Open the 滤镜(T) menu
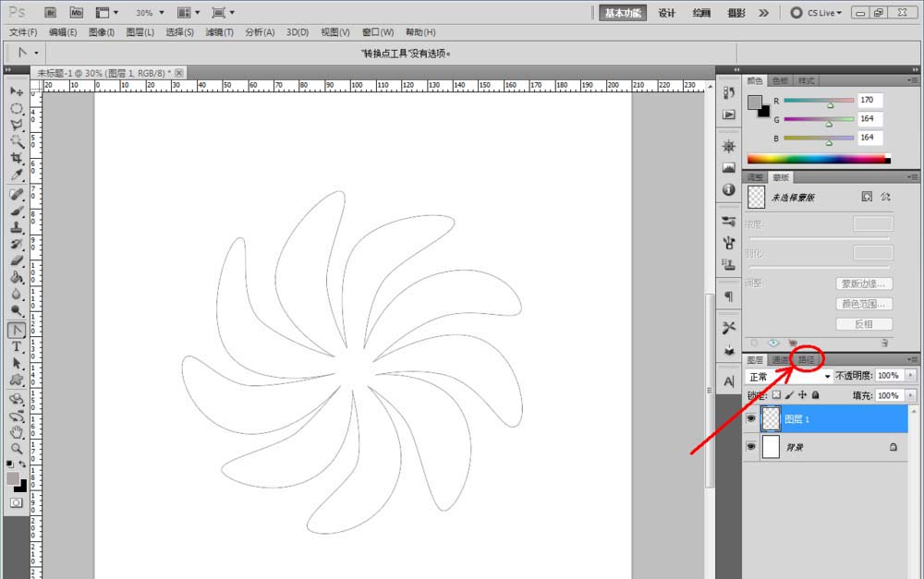This screenshot has width=924, height=579. click(x=219, y=32)
